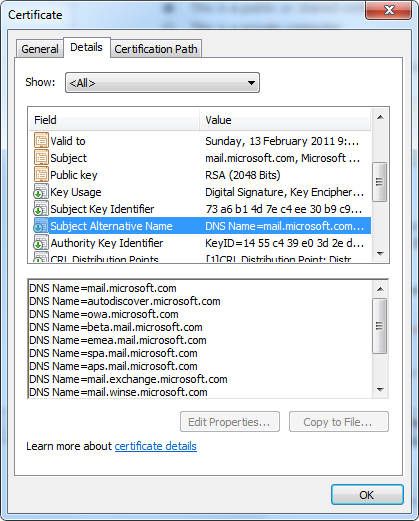Click the 73 a6 b1 4d identifier value

coord(284,209)
